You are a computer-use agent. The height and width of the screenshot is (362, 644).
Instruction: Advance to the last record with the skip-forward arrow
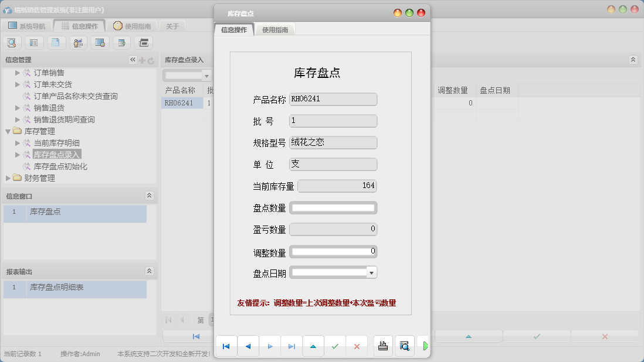(292, 346)
